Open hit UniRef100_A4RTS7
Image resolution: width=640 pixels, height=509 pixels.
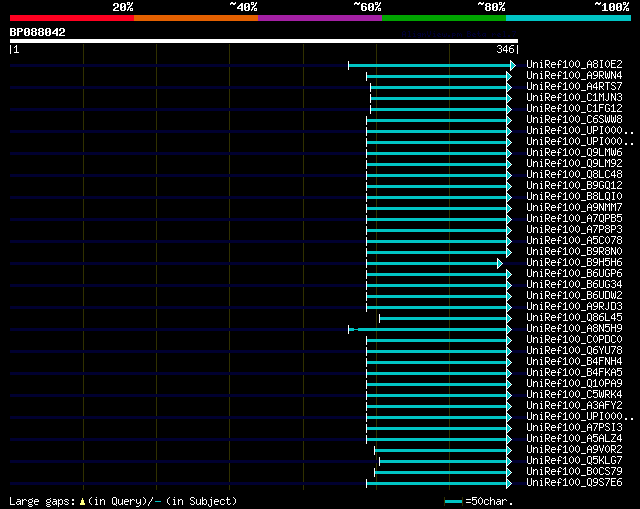pyautogui.click(x=574, y=87)
